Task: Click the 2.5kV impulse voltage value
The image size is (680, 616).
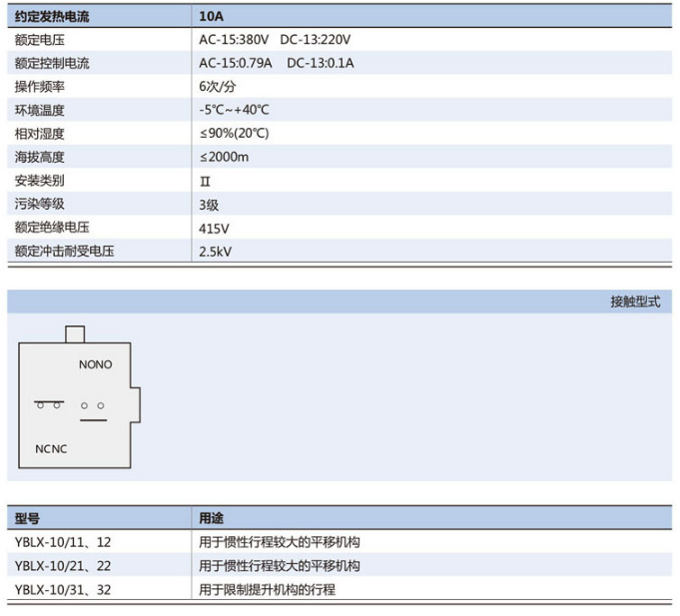Action: pos(215,251)
